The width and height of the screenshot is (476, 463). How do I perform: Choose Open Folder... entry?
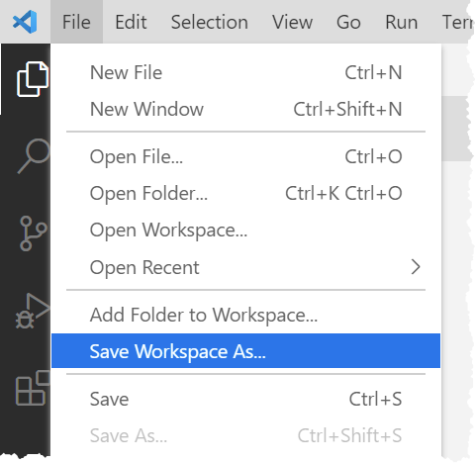[245, 193]
